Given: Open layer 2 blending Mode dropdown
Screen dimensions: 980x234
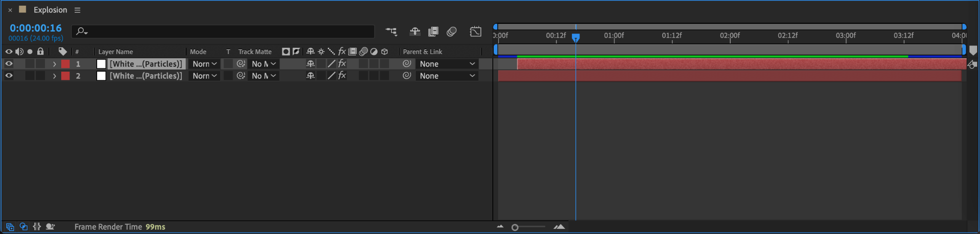Looking at the screenshot, I should tap(204, 76).
